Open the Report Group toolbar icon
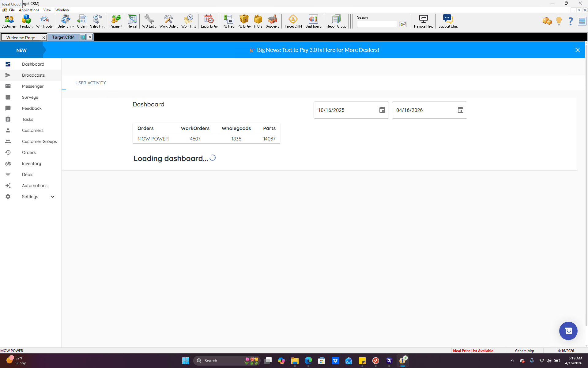This screenshot has height=368, width=588. click(x=336, y=21)
